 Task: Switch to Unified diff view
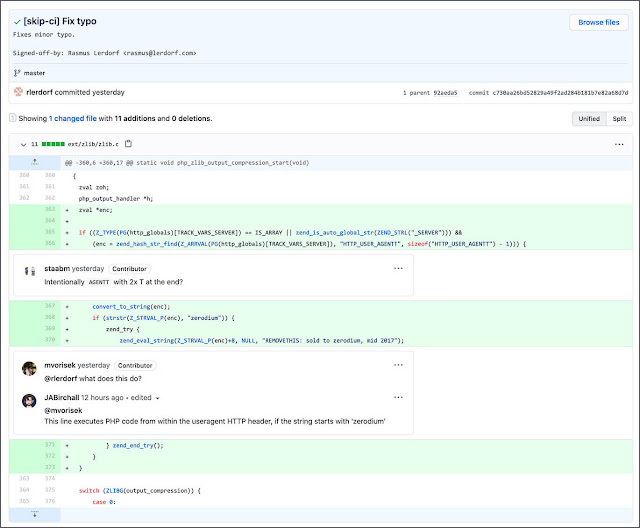point(589,119)
